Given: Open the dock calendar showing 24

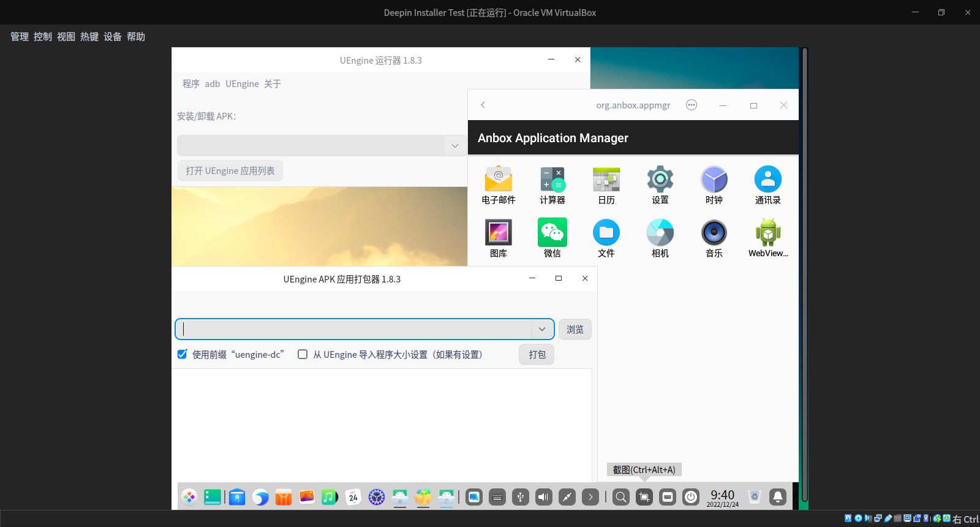Looking at the screenshot, I should 353,497.
